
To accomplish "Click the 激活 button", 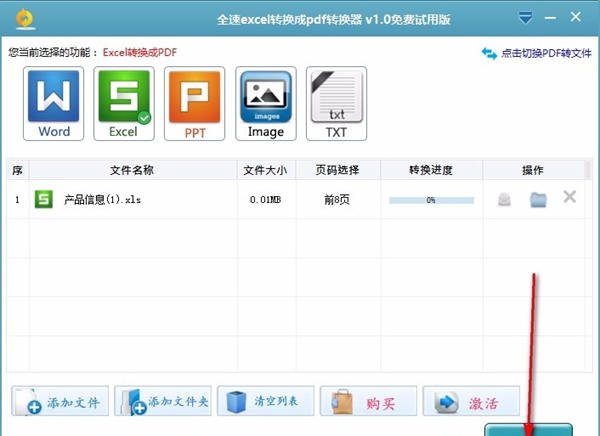I will [x=471, y=401].
